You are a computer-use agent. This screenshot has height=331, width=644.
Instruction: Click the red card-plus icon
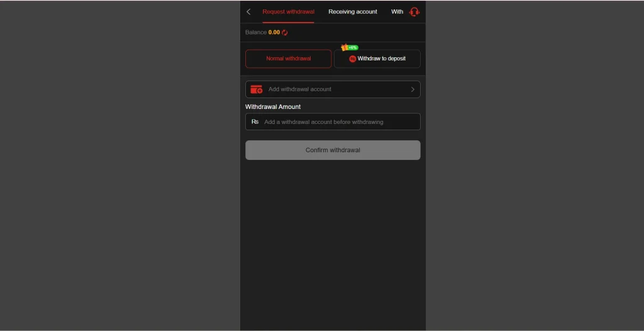(x=257, y=89)
